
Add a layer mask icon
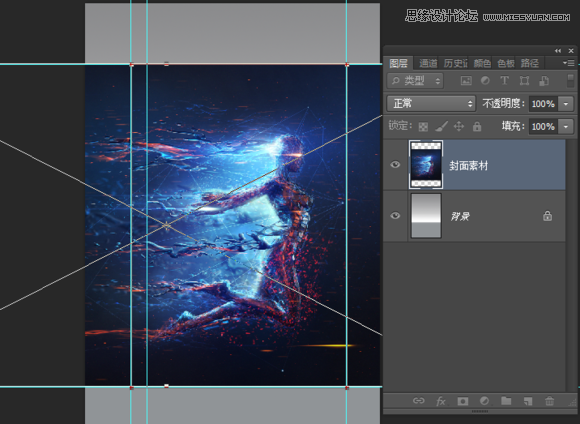tap(462, 401)
